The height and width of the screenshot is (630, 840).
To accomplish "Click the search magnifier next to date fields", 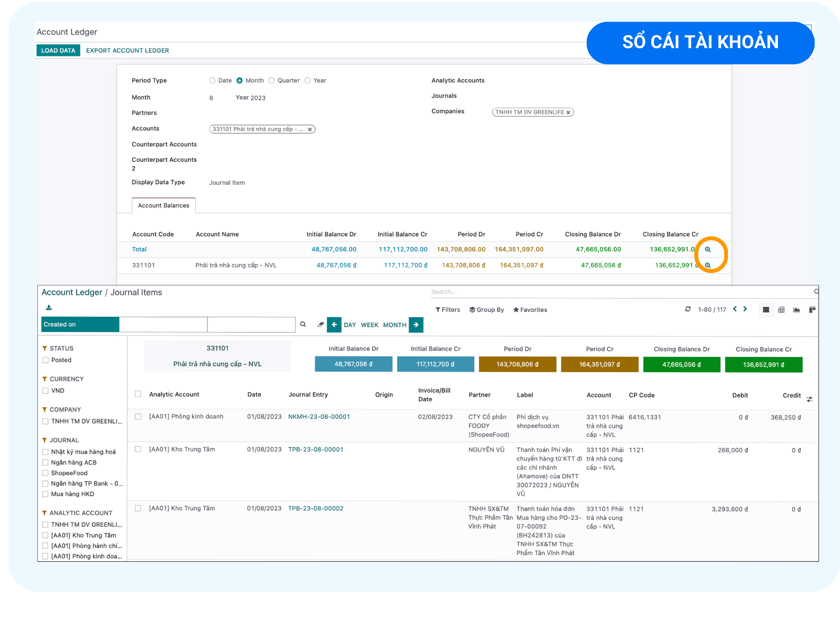I will pyautogui.click(x=303, y=325).
